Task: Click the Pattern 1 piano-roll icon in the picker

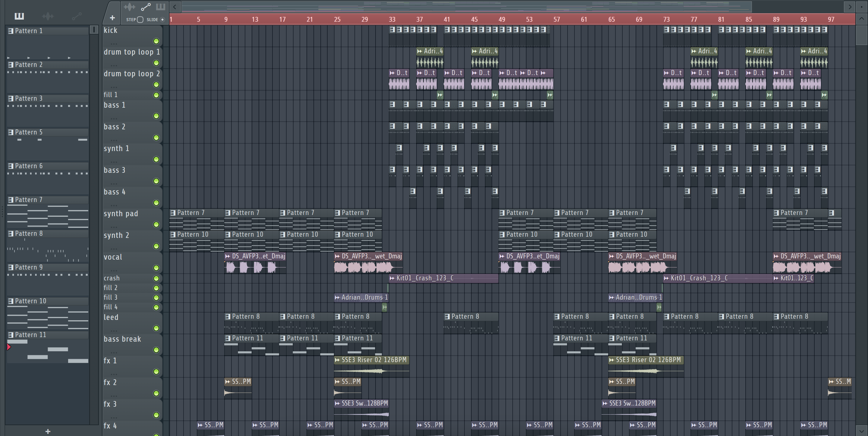Action: pos(11,31)
